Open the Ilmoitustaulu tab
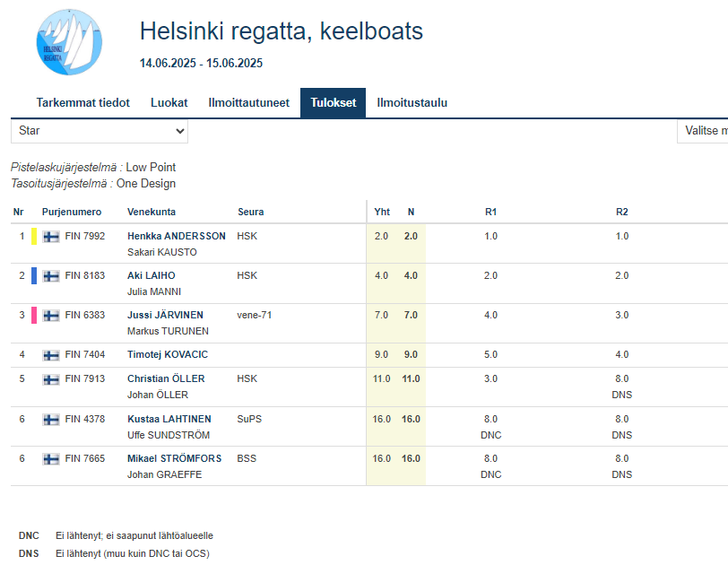Screen dimensions: 728x565 (412, 103)
